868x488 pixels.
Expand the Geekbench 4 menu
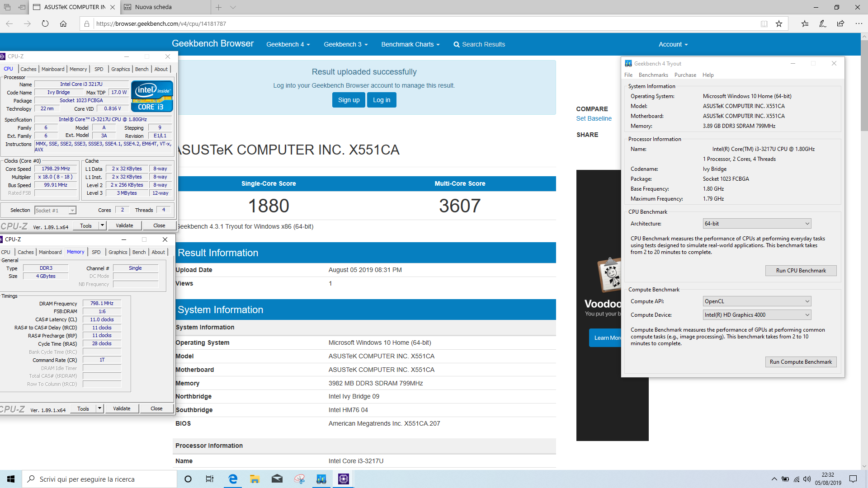coord(288,44)
